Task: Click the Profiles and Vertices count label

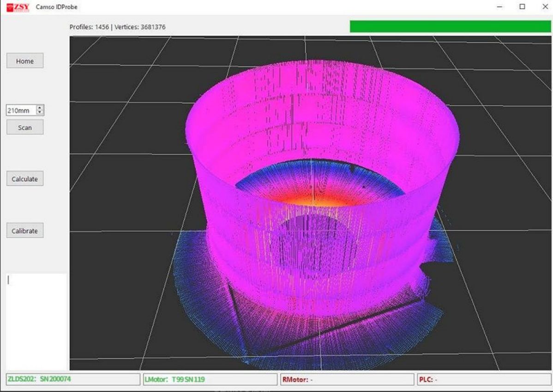Action: tap(117, 27)
